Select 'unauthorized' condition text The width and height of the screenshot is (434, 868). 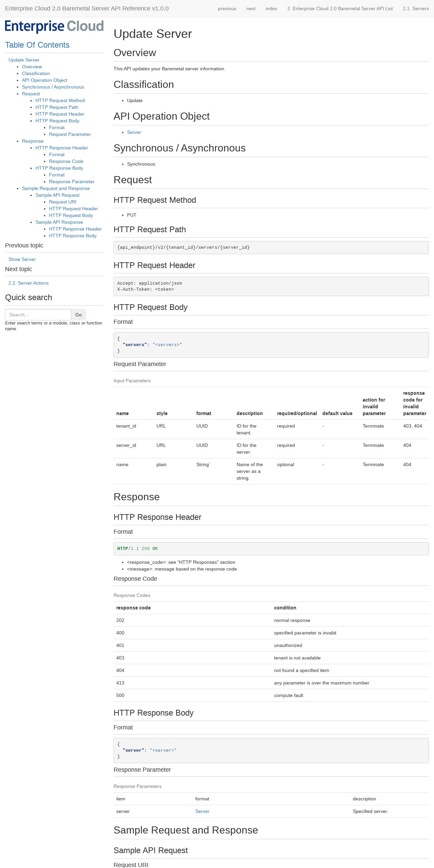pos(288,645)
